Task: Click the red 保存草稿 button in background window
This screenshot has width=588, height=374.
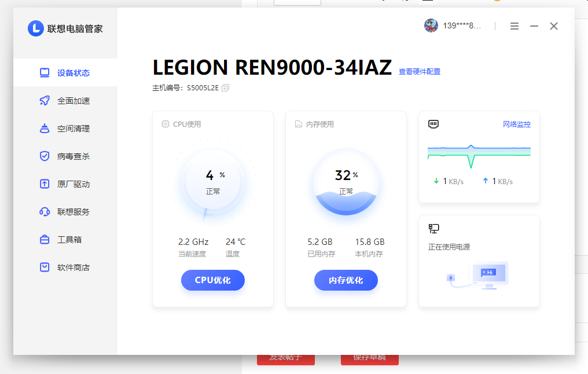Action: pos(370,360)
